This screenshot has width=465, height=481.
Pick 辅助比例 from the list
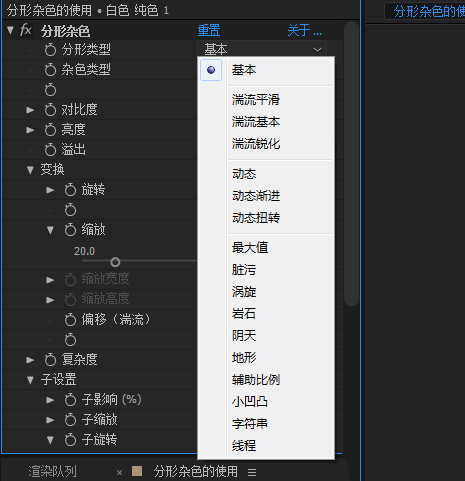tap(256, 380)
